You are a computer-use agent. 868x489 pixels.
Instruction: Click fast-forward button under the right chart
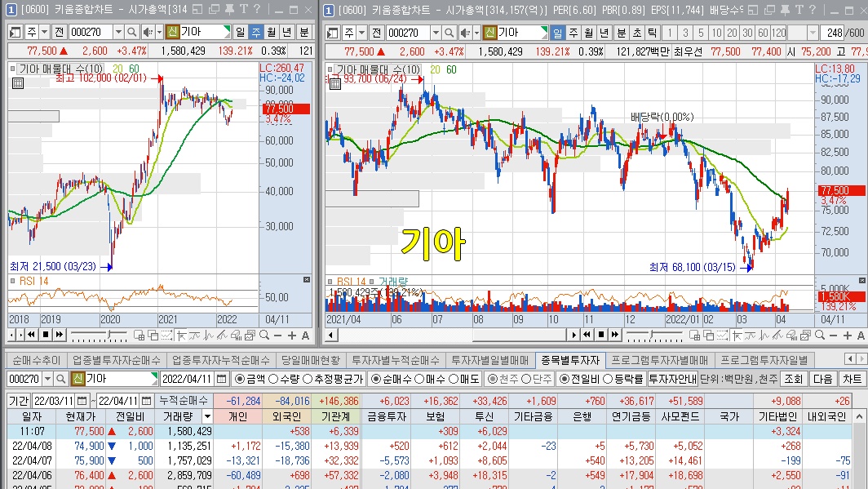[x=615, y=335]
